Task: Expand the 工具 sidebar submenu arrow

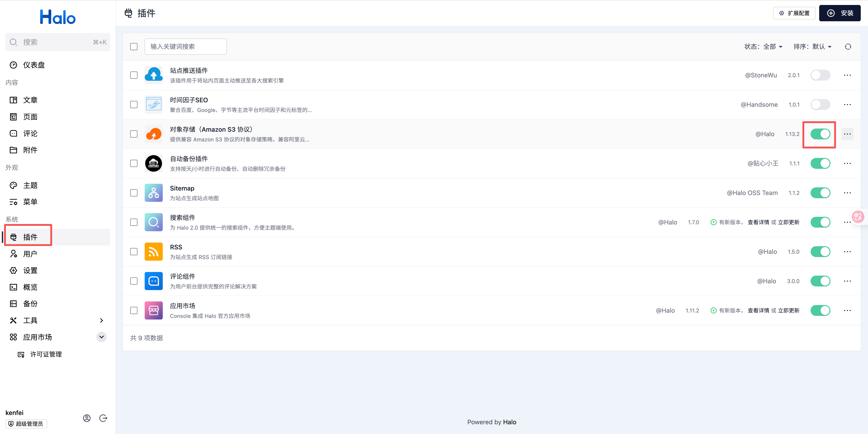Action: tap(101, 320)
